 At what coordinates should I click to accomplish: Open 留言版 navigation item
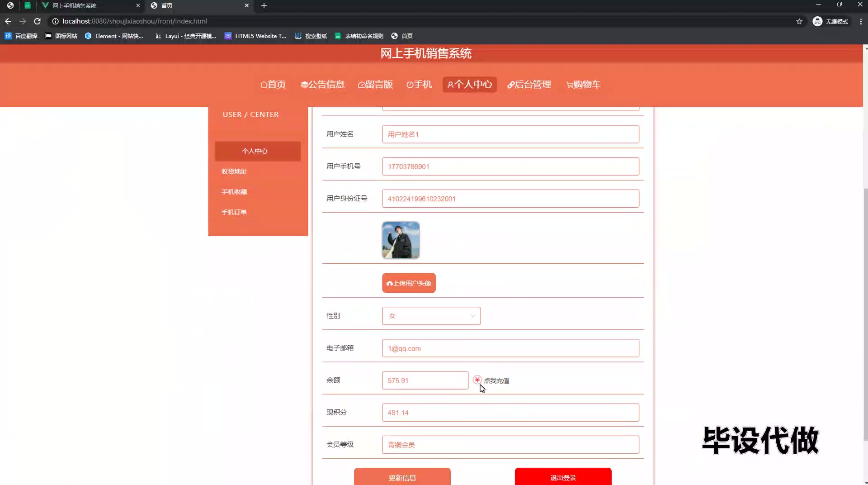pos(375,85)
